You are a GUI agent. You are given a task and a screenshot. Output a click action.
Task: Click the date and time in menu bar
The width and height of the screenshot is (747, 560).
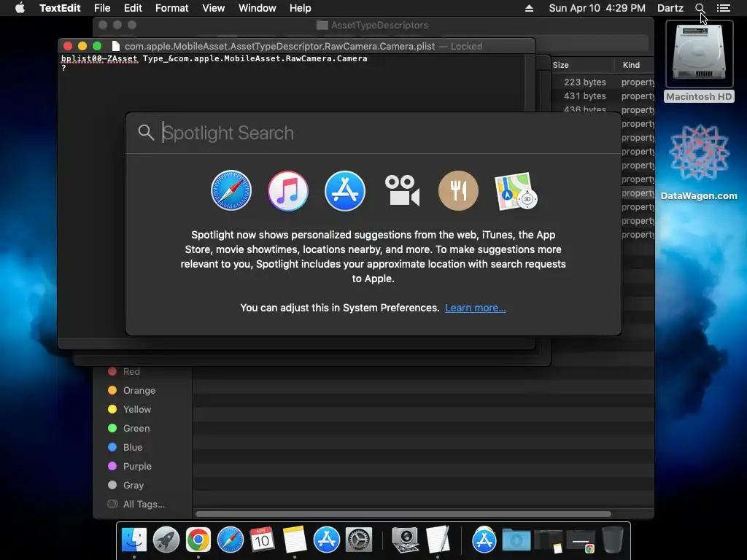(597, 8)
